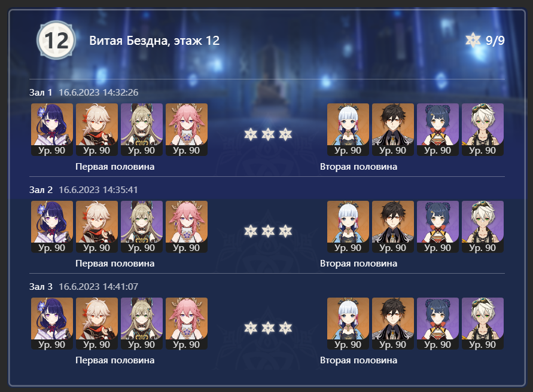Screen dimensions: 533x392
Task: Select Raiden Shogun portrait in Зал 3
Action: (52, 324)
